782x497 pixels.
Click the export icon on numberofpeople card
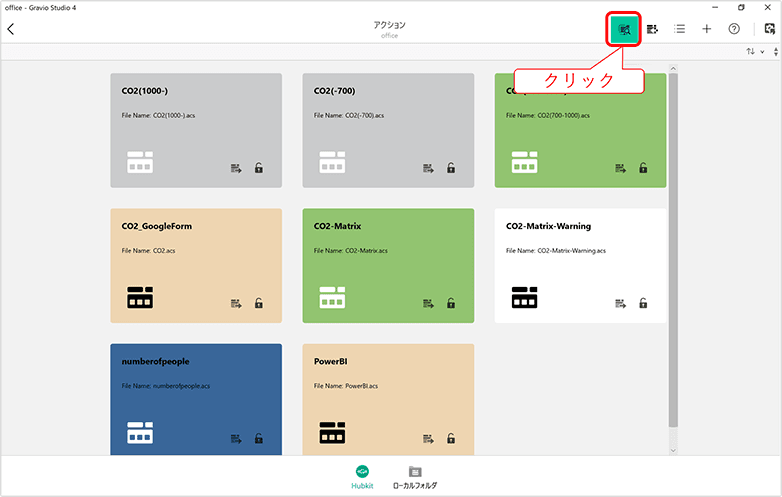tap(236, 439)
